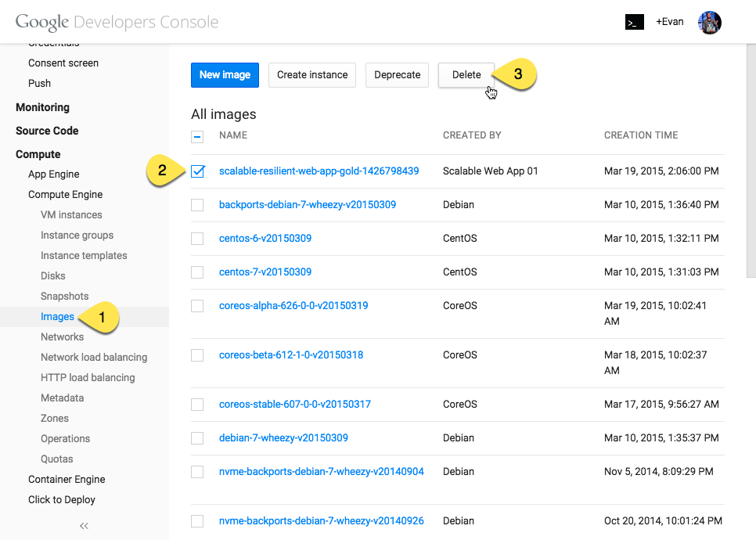The width and height of the screenshot is (756, 540).
Task: Go to Network load balancing
Action: point(94,358)
